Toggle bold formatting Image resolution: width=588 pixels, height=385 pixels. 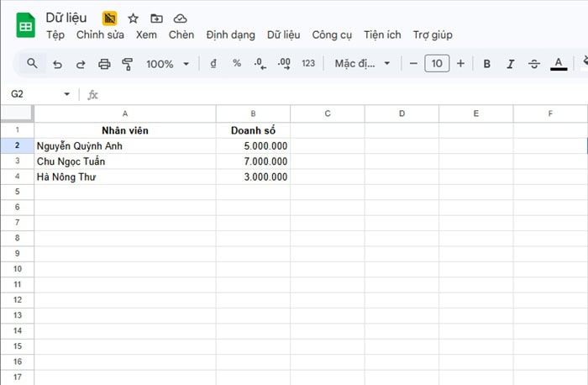coord(486,64)
